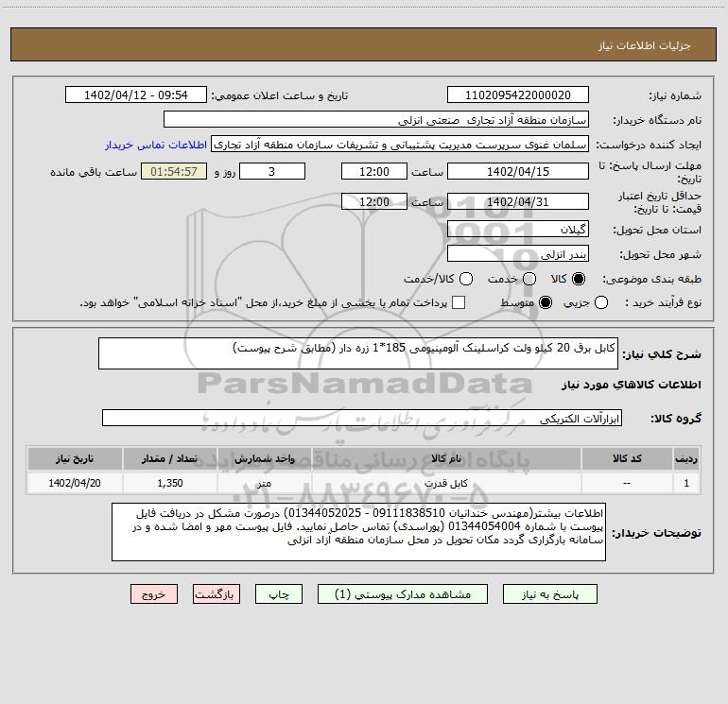The height and width of the screenshot is (704, 728).
Task: Click the delivery city field 'بندر انزلی'
Action: coord(518,254)
